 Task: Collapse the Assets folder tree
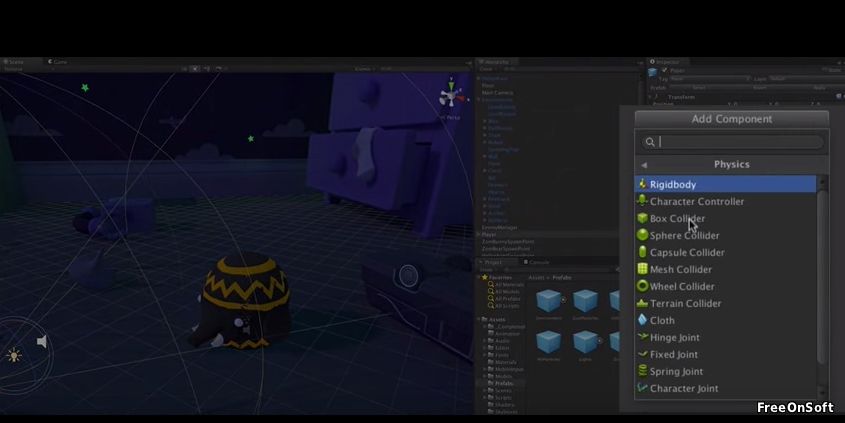pyautogui.click(x=479, y=319)
